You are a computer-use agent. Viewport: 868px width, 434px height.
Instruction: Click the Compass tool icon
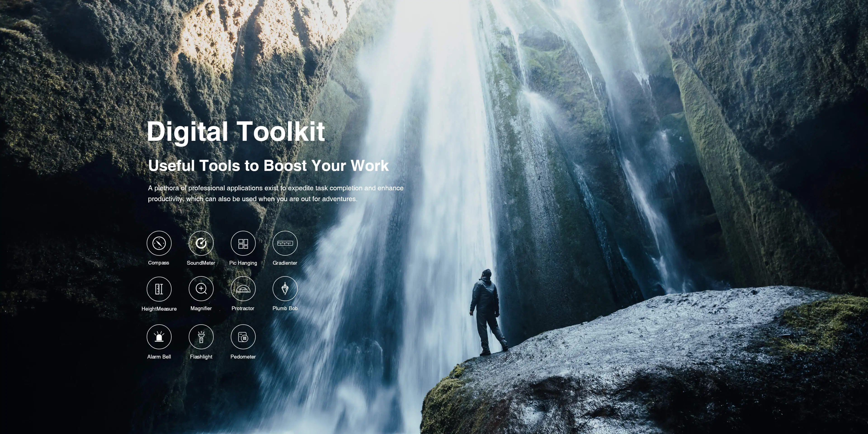[159, 243]
